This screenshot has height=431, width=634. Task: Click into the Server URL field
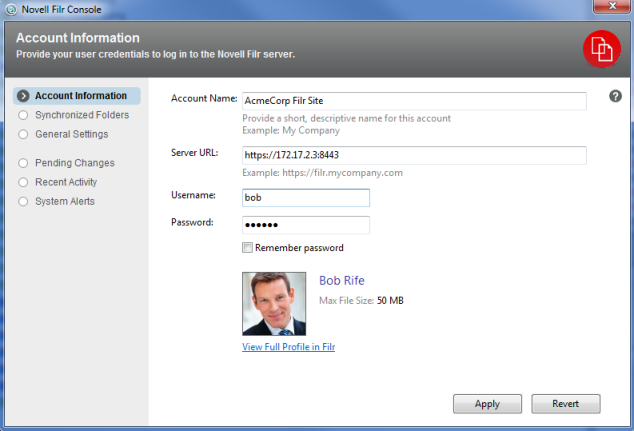pyautogui.click(x=414, y=155)
